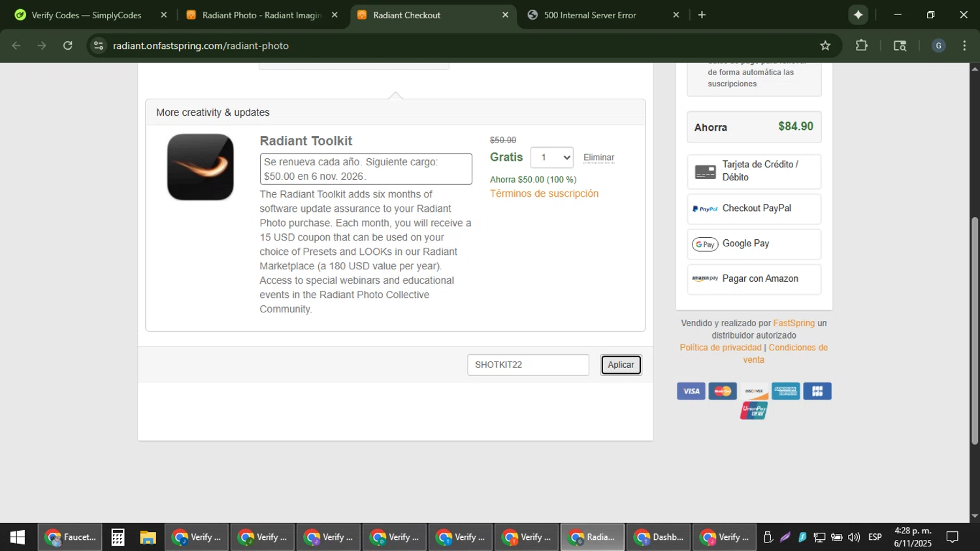Click the American Express logo
This screenshot has height=551, width=980.
(x=785, y=392)
